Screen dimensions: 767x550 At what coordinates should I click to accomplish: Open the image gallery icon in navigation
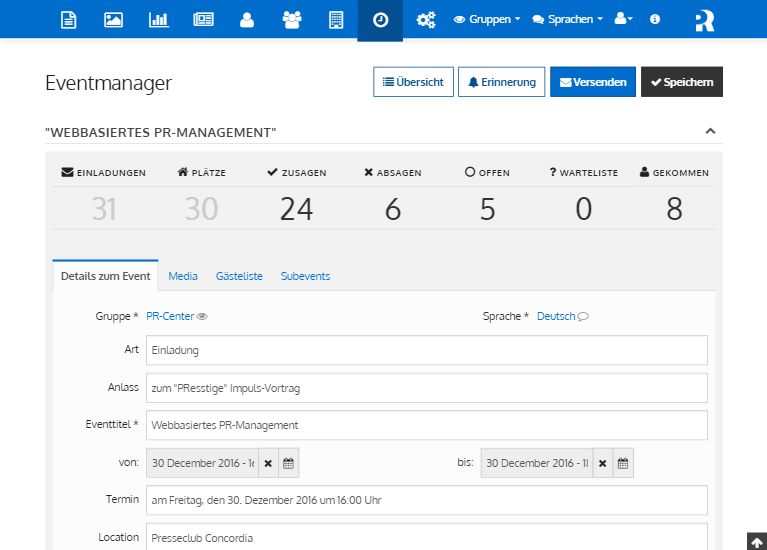pyautogui.click(x=113, y=20)
